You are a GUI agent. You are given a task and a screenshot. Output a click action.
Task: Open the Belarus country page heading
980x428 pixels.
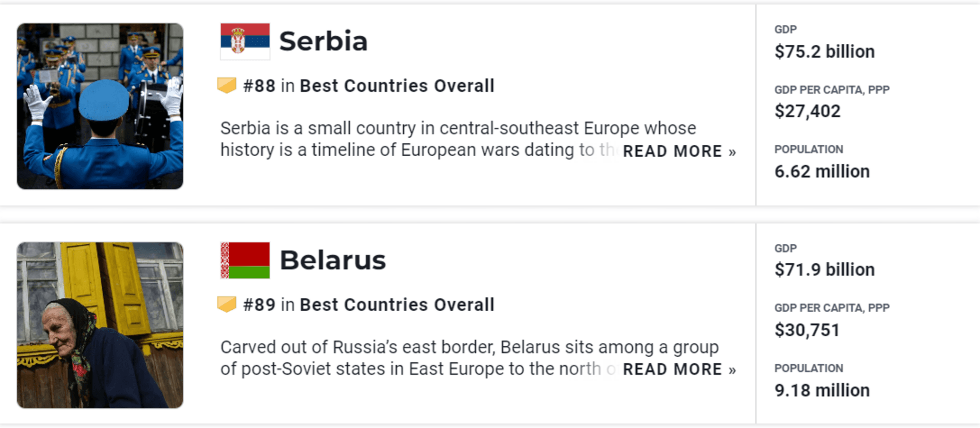[x=332, y=259]
